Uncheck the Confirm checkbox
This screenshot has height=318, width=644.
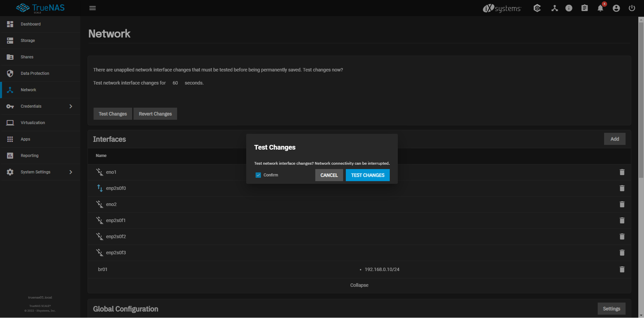pyautogui.click(x=258, y=175)
